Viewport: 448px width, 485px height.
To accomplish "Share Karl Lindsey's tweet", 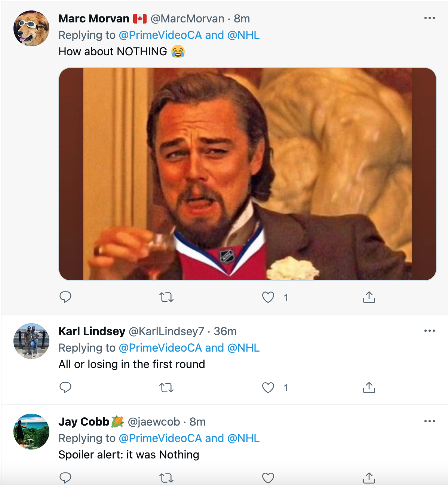I will (369, 387).
